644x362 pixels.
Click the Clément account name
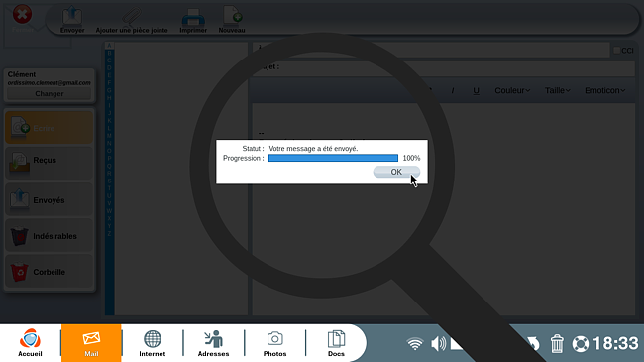coord(22,74)
